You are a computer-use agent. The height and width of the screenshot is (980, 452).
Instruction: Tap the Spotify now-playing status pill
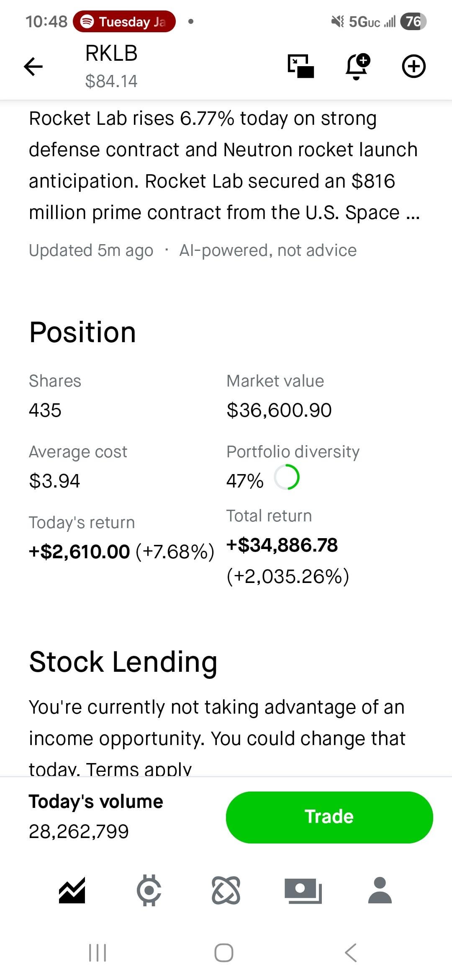point(124,21)
